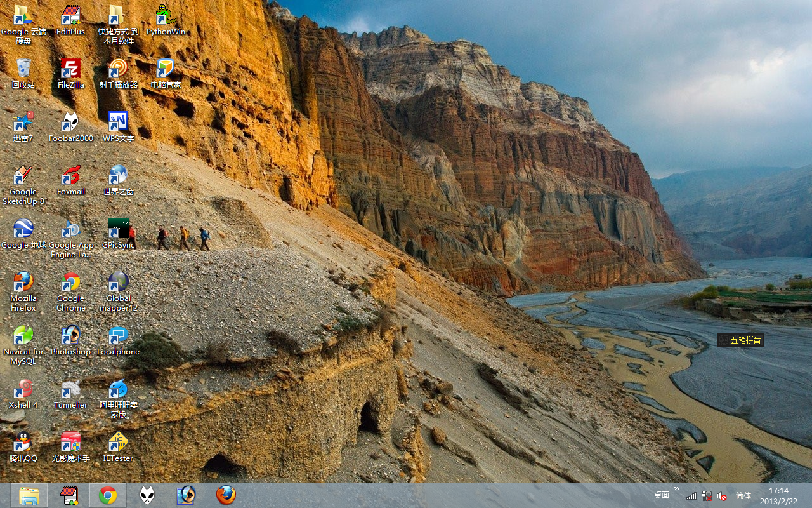Expand the 桌面 toolbar chevron in taskbar
This screenshot has height=508, width=812.
click(676, 489)
